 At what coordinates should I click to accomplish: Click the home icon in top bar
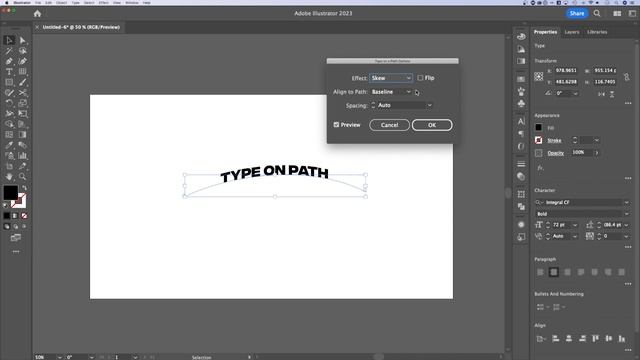[x=38, y=13]
